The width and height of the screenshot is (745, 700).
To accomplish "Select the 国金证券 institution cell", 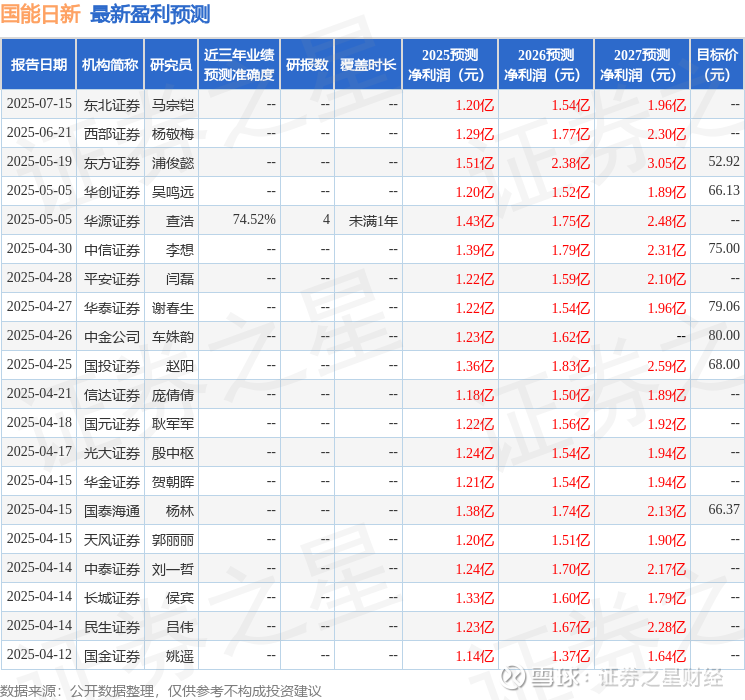I will click(x=112, y=656).
